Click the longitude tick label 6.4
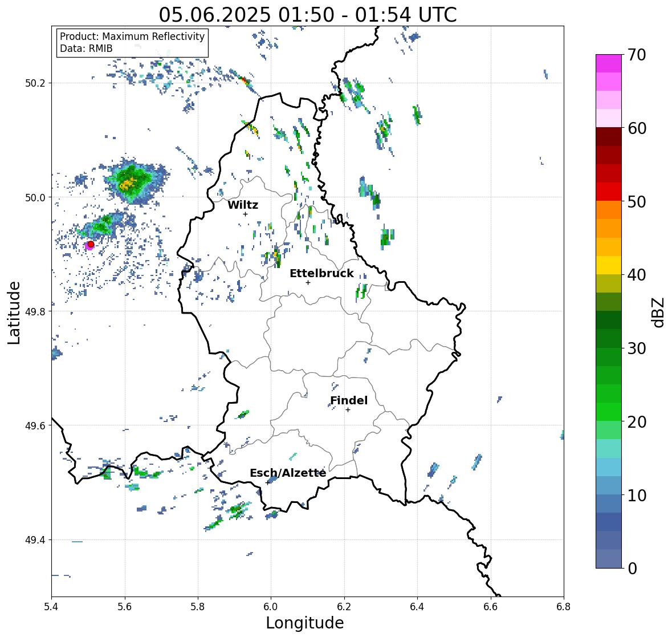Viewport: 672px width, 637px height. pyautogui.click(x=417, y=606)
